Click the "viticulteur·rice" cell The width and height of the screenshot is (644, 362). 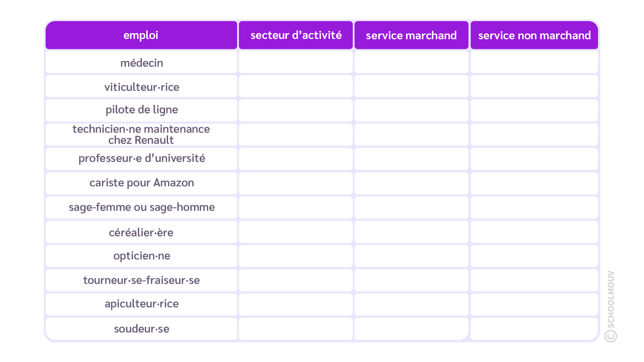(142, 87)
